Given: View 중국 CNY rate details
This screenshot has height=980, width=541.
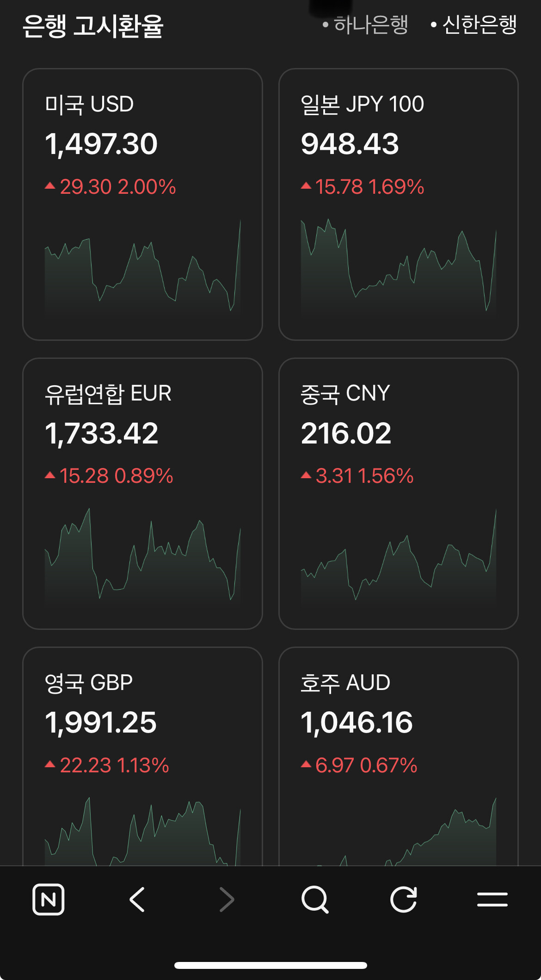Looking at the screenshot, I should pyautogui.click(x=398, y=430).
